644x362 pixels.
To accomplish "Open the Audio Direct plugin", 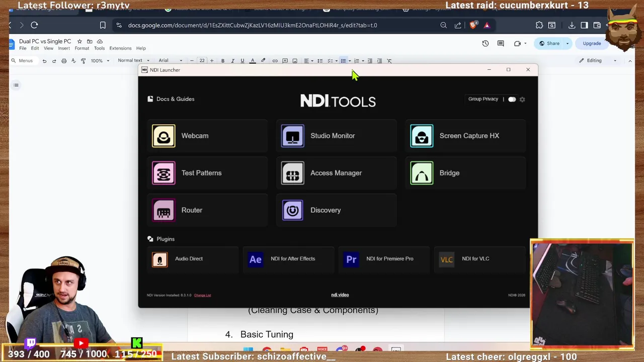I will pyautogui.click(x=193, y=259).
